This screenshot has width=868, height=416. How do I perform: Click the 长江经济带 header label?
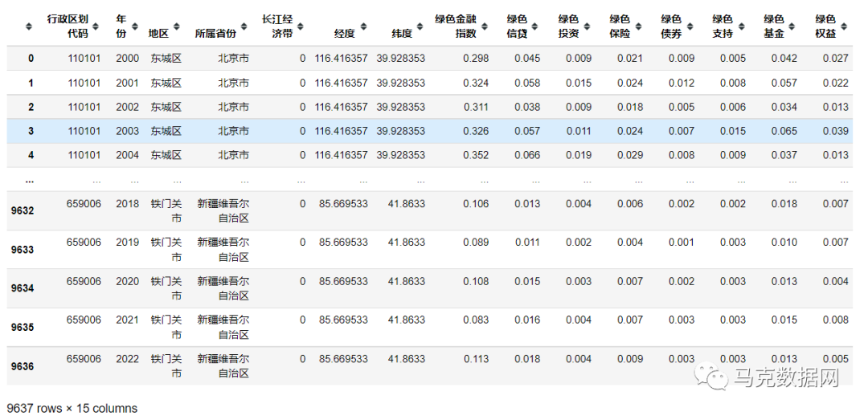pos(278,26)
